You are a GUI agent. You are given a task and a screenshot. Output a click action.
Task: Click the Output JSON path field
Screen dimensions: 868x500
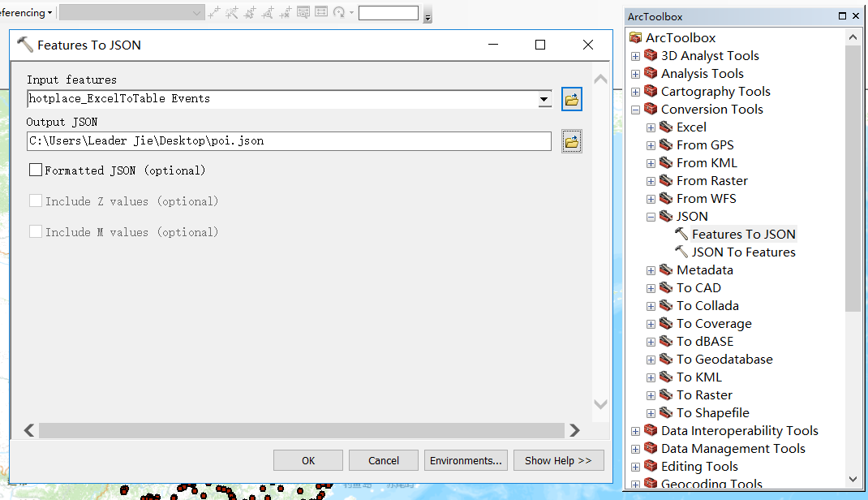(289, 140)
